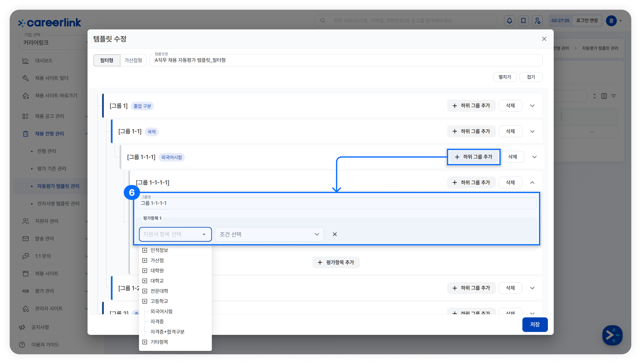The width and height of the screenshot is (641, 364).
Task: Expand [그룹 1-1-1] with its chevron
Action: 534,157
